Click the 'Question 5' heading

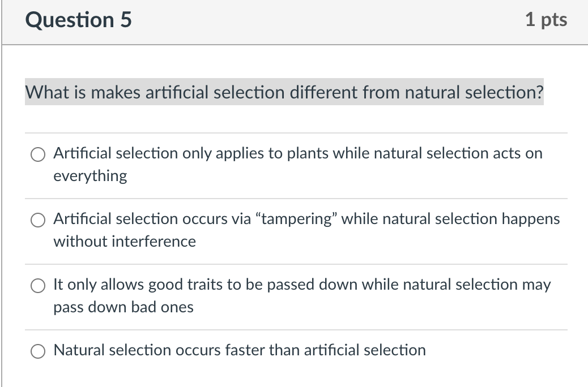pos(78,19)
